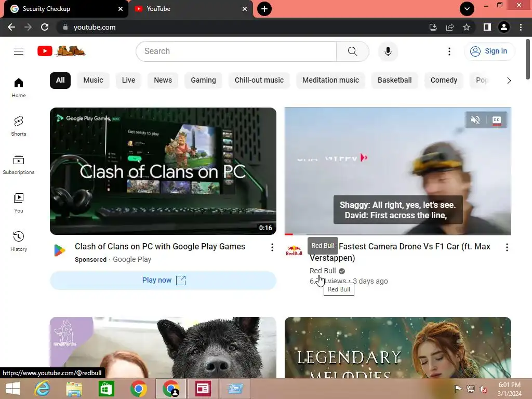Viewport: 532px width, 399px height.
Task: Toggle closed captions on the video preview
Action: click(496, 120)
